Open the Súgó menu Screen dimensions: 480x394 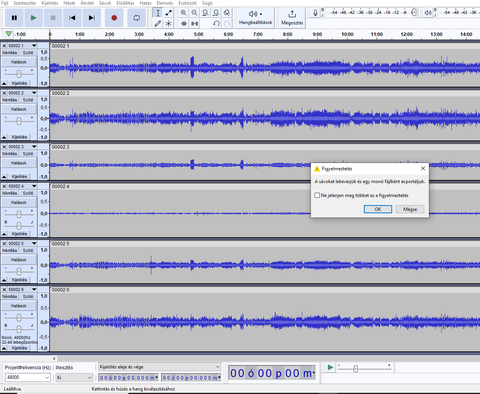pos(207,3)
